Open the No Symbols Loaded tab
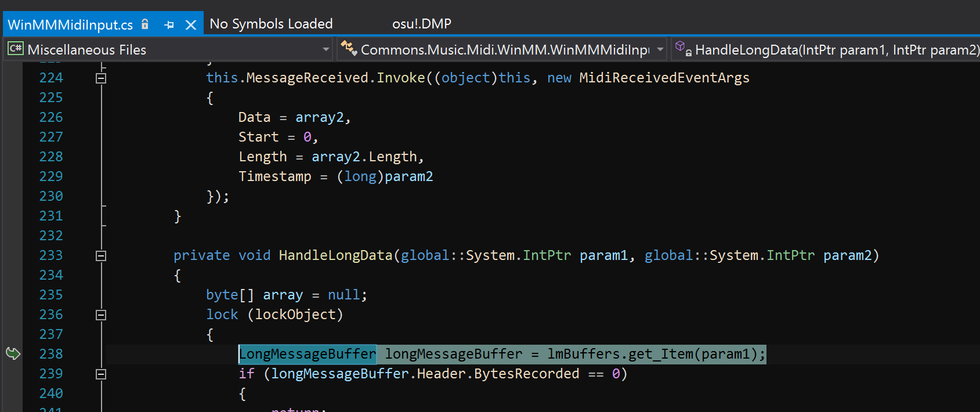980x412 pixels. [271, 24]
